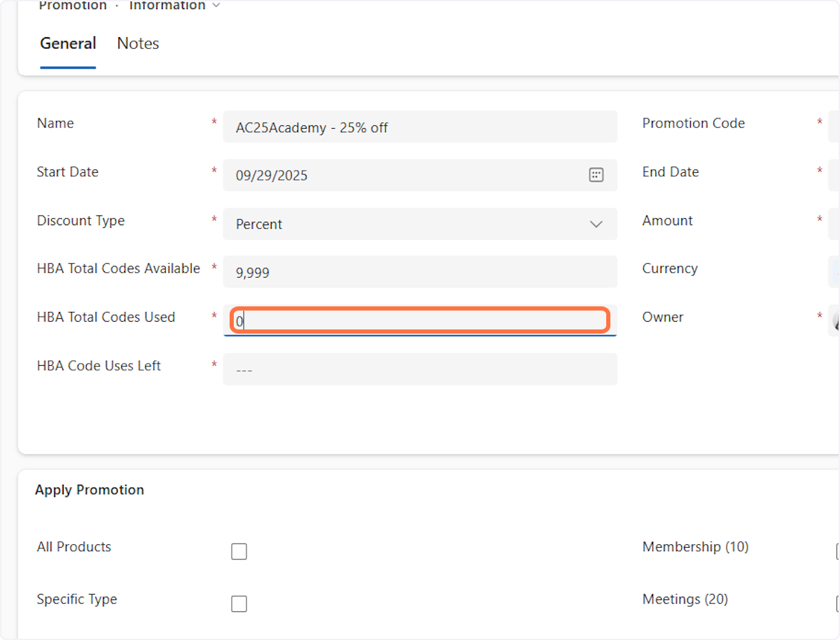
Task: Click the Apply Promotion section heading
Action: [90, 490]
